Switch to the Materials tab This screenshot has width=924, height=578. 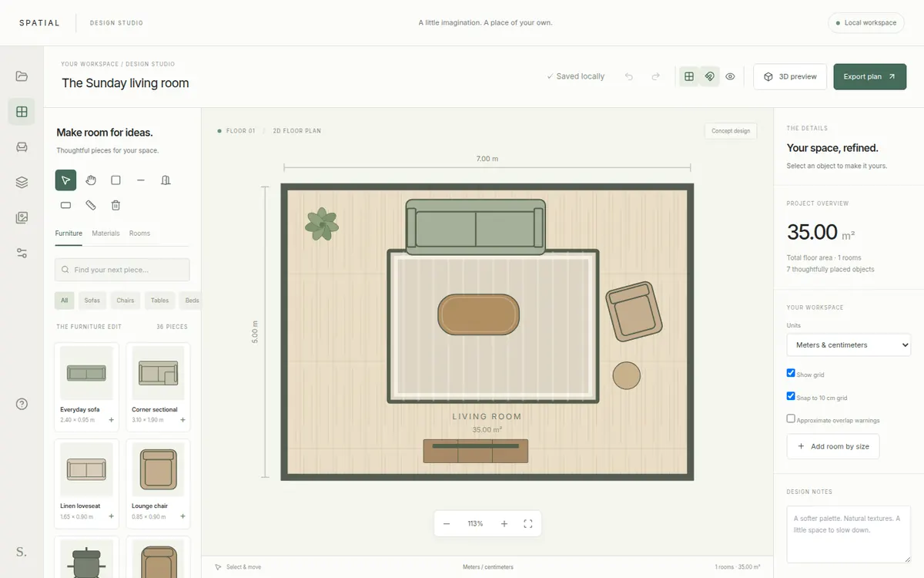pos(105,234)
